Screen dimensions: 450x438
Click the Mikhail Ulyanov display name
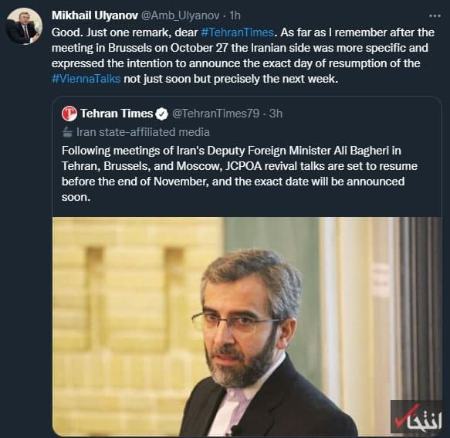click(x=95, y=15)
